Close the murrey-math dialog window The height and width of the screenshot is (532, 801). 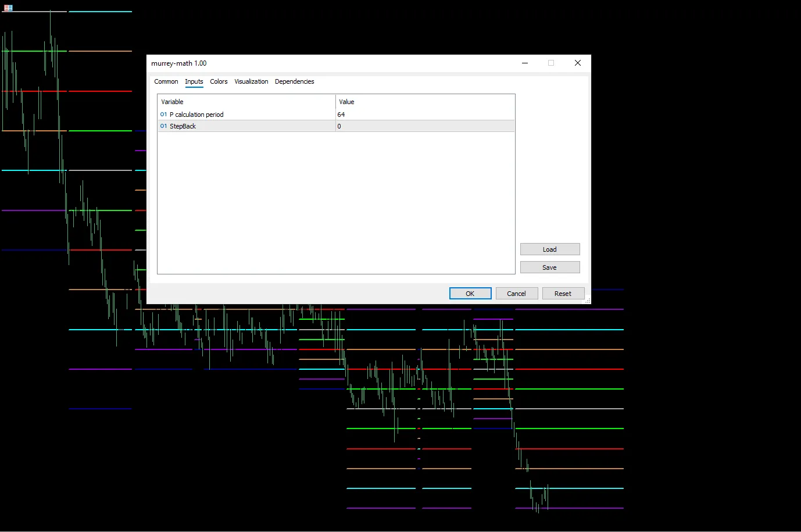(577, 63)
